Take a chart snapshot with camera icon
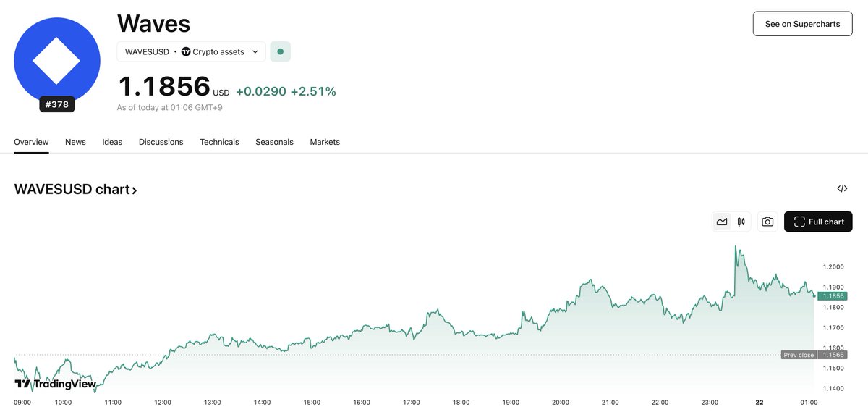 click(x=767, y=222)
